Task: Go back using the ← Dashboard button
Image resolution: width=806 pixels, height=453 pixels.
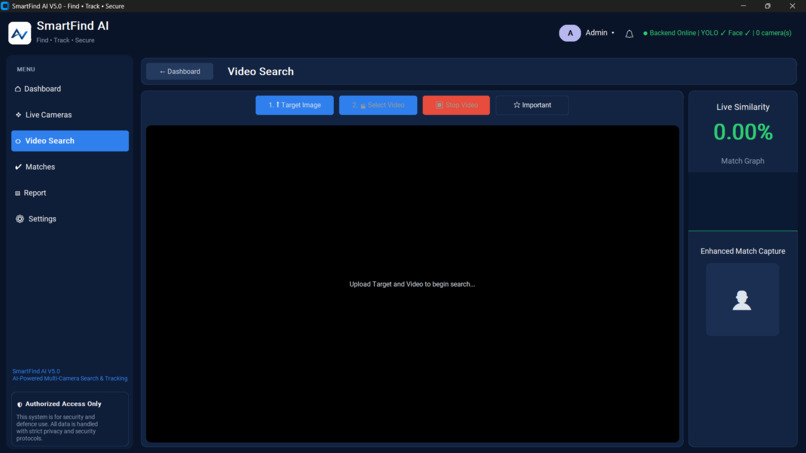Action: (x=179, y=71)
